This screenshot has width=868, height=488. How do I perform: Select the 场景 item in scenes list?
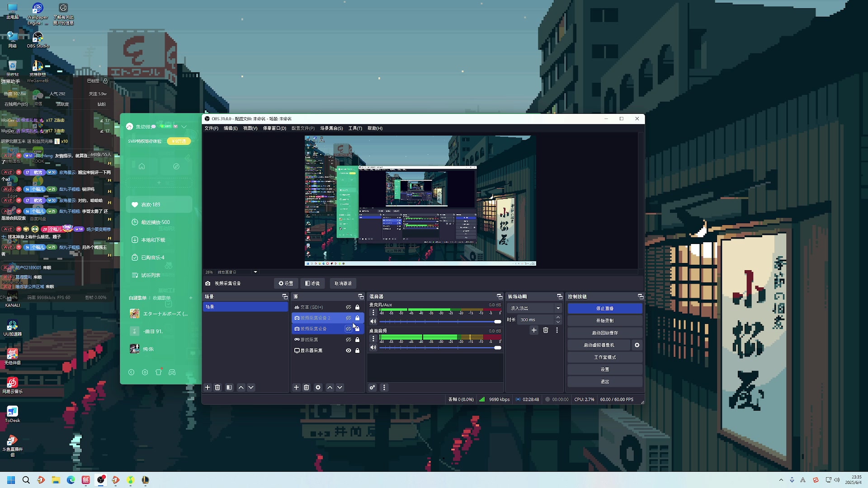[x=245, y=307]
